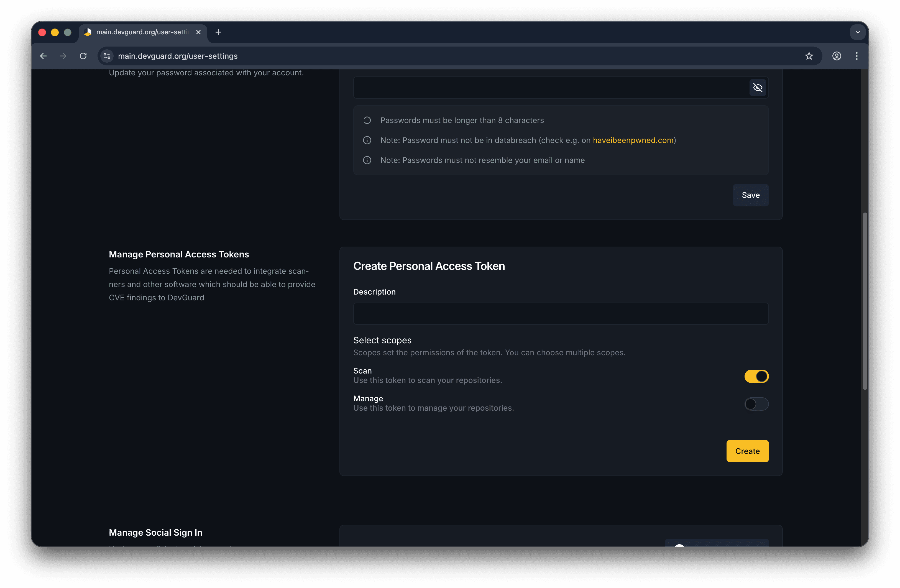
Task: Enable the Manage scope toggle
Action: tap(756, 404)
